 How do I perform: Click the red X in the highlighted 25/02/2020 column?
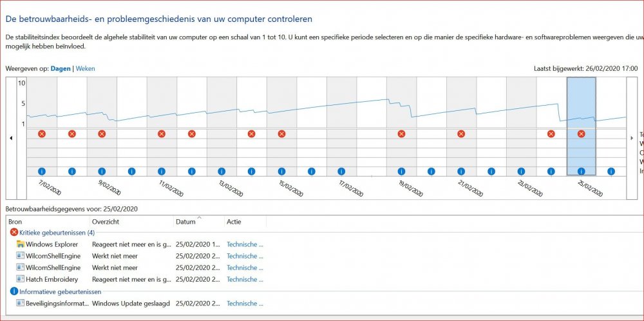point(581,133)
